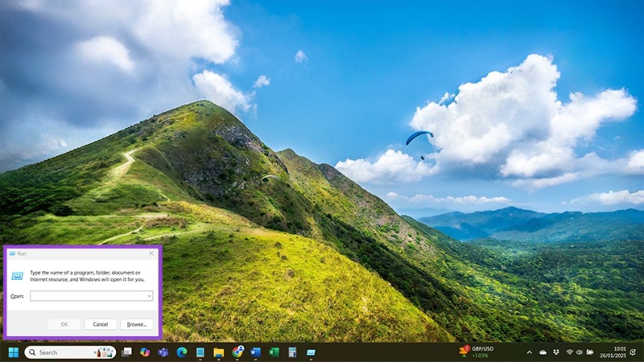Viewport: 644px width, 362px height.
Task: Open Task View
Action: point(126,352)
